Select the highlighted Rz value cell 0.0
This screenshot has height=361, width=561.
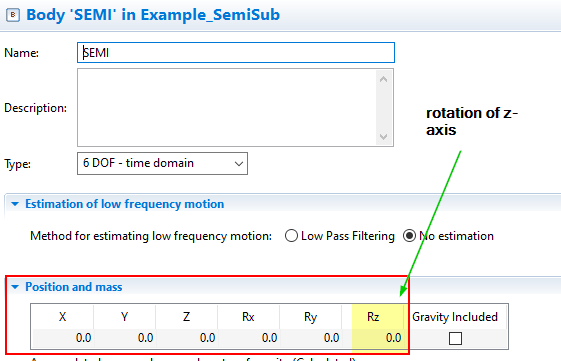(x=373, y=338)
